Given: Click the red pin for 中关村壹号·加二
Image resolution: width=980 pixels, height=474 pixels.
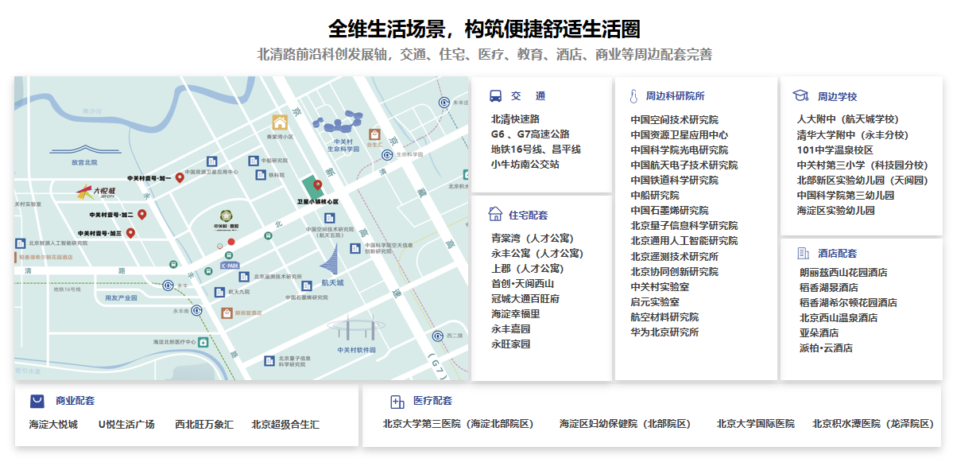Looking at the screenshot, I should coord(141,214).
